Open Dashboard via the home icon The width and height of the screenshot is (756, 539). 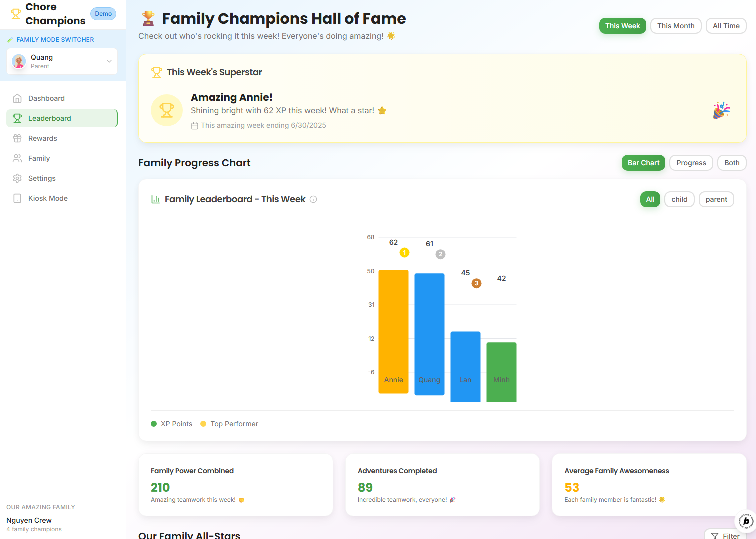pyautogui.click(x=17, y=98)
